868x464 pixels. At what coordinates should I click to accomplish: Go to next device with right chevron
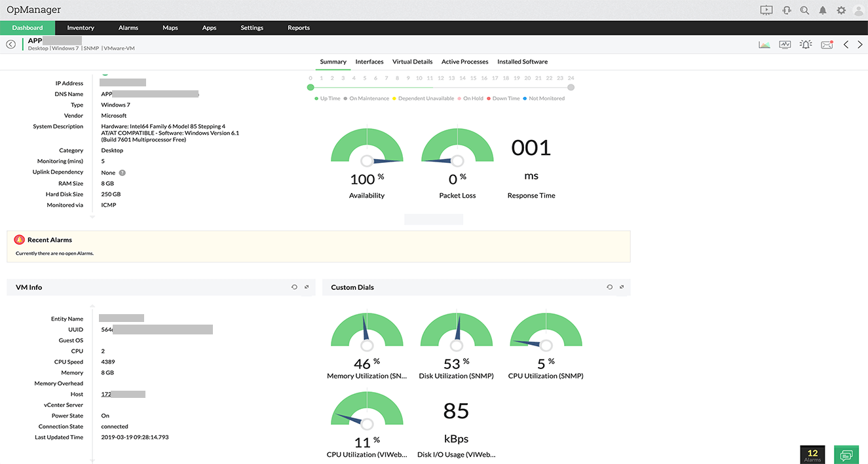pyautogui.click(x=860, y=45)
